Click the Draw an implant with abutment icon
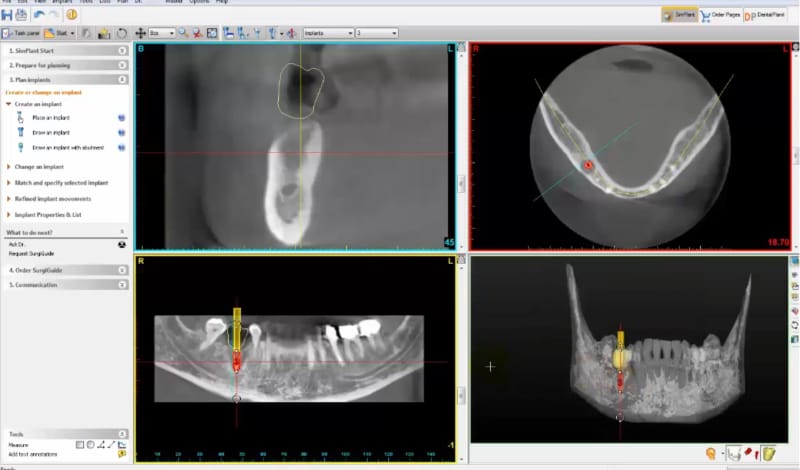Image resolution: width=800 pixels, height=470 pixels. tap(20, 148)
